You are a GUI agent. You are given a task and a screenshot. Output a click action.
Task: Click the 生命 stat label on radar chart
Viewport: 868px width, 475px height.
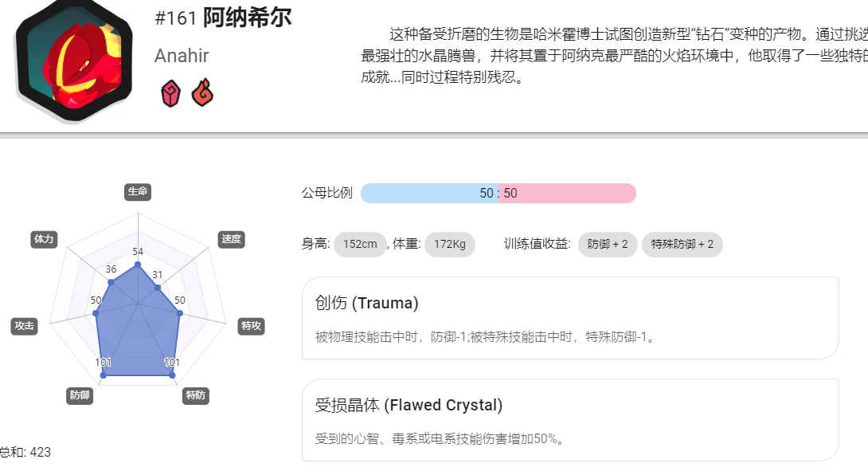pos(138,192)
